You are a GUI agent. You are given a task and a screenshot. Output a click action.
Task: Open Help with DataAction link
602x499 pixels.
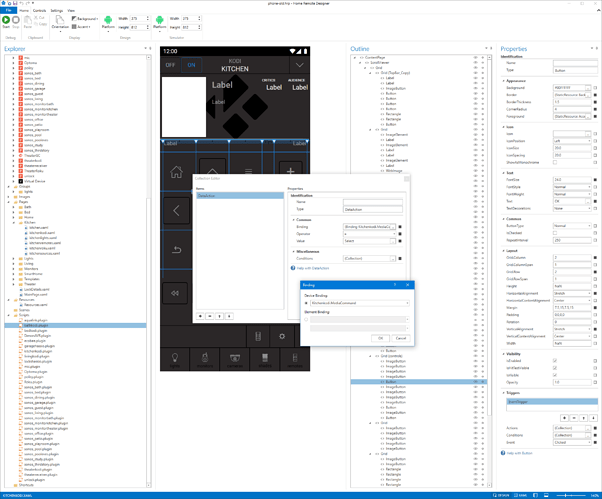point(313,268)
